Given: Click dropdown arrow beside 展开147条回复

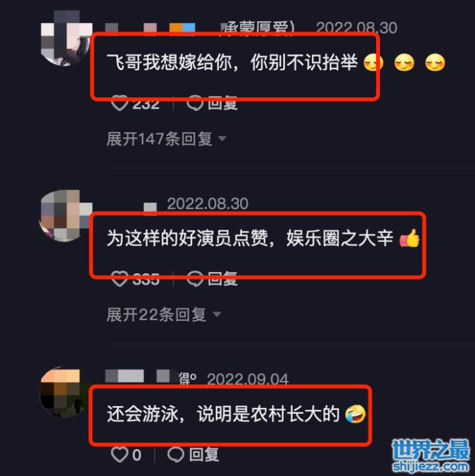Looking at the screenshot, I should [222, 139].
